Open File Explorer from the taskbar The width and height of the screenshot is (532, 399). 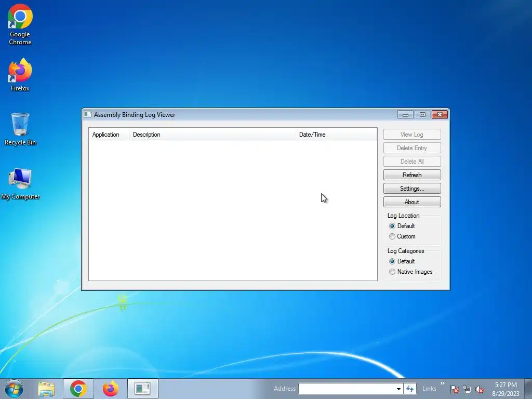[x=46, y=389]
